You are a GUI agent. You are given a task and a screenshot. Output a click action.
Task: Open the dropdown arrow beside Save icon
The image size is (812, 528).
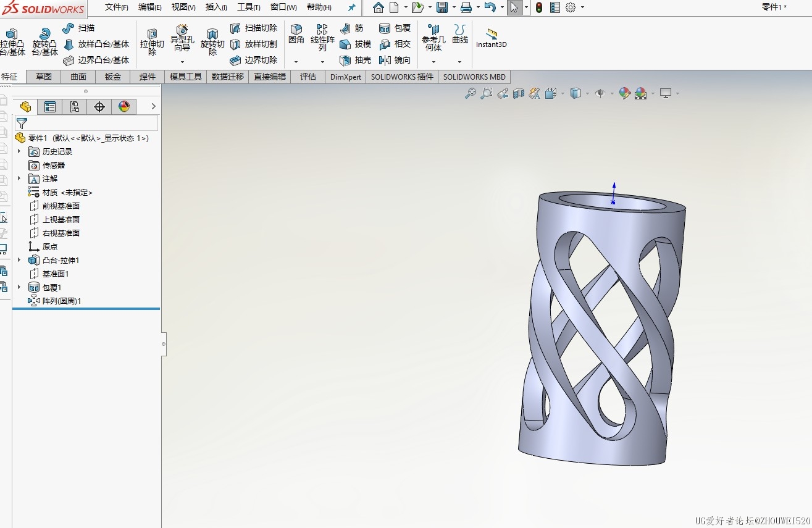[454, 7]
